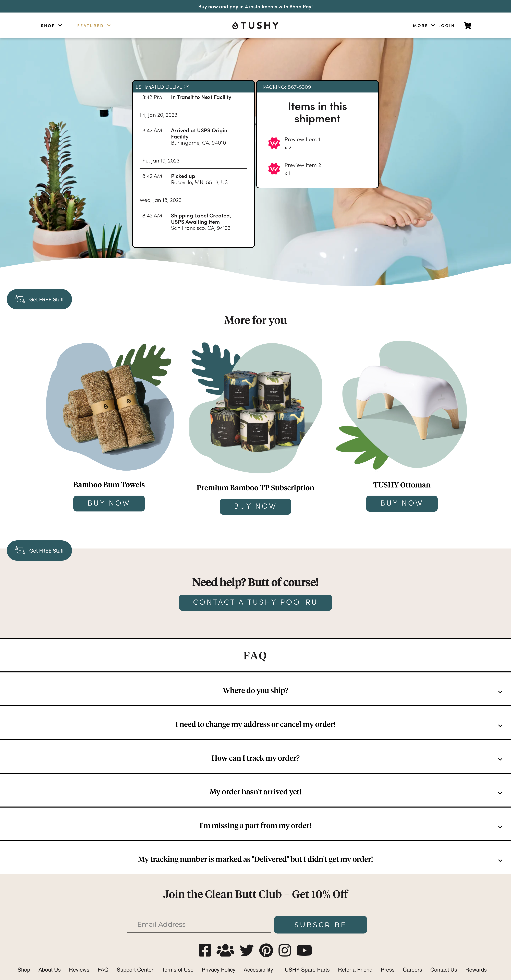
Task: Expand the My order hasn't arrived yet FAQ
Action: 255,791
